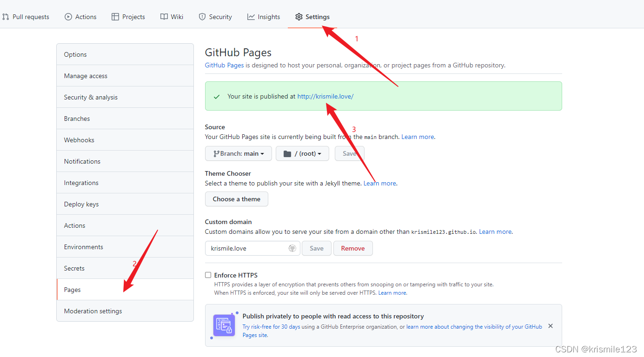Viewport: 644px width, 357px height.
Task: Open the Actions tab in top navigation
Action: click(80, 17)
